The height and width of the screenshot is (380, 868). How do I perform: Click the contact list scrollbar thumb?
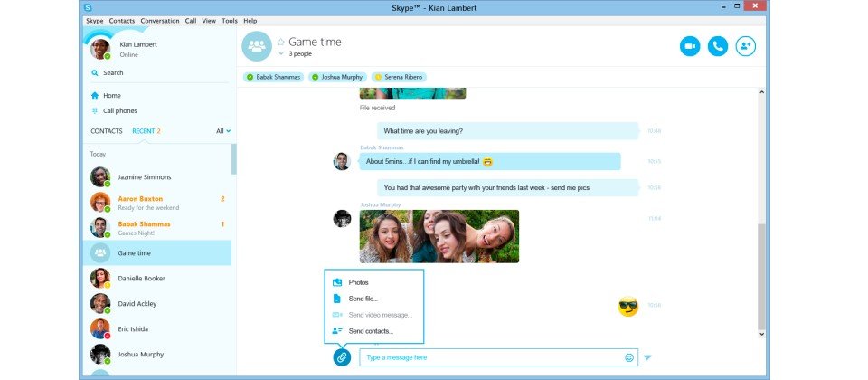click(x=234, y=159)
